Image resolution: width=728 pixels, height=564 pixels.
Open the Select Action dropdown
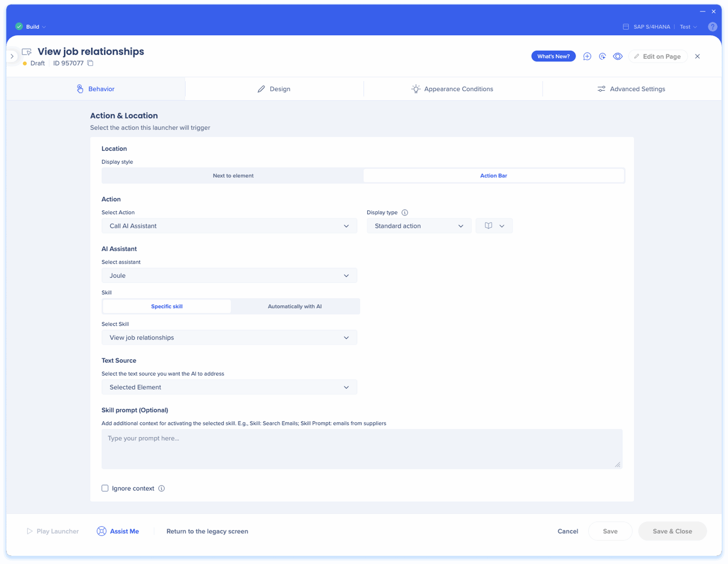229,226
